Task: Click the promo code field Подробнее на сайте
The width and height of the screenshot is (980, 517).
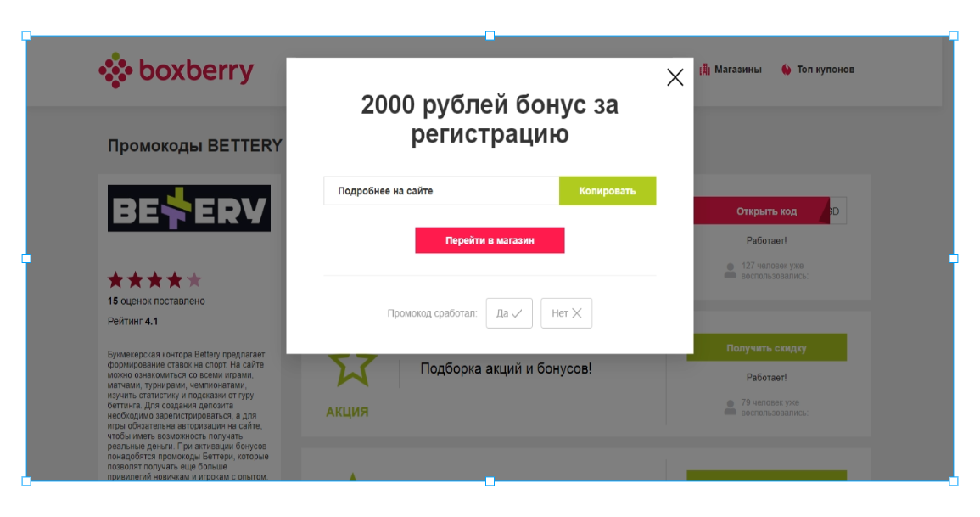Action: (x=441, y=191)
